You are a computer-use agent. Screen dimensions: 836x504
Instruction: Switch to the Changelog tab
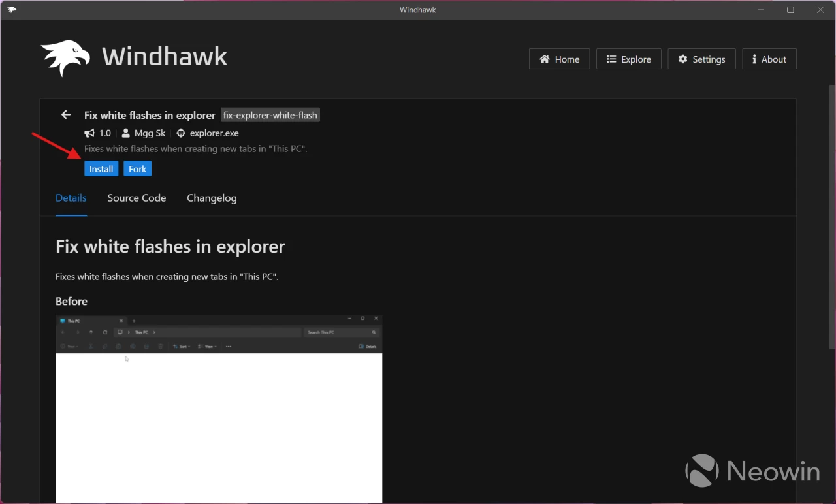tap(212, 198)
